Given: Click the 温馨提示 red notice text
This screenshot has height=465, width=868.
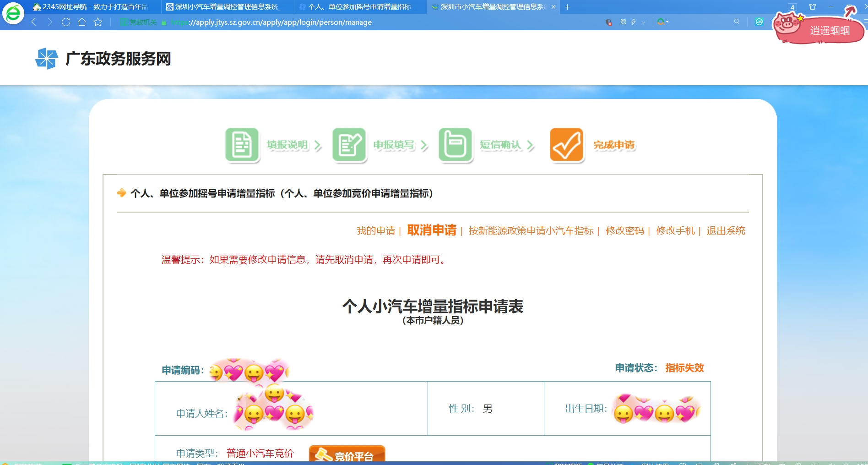Looking at the screenshot, I should 305,260.
